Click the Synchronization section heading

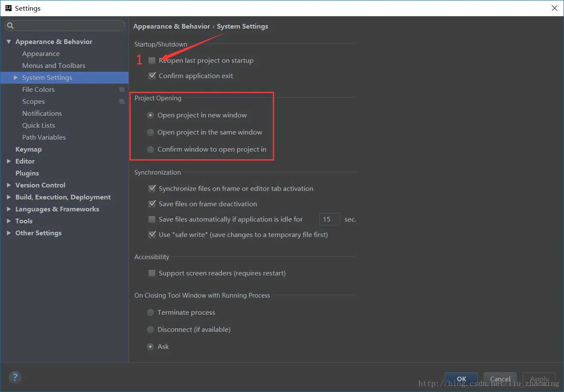tap(158, 173)
